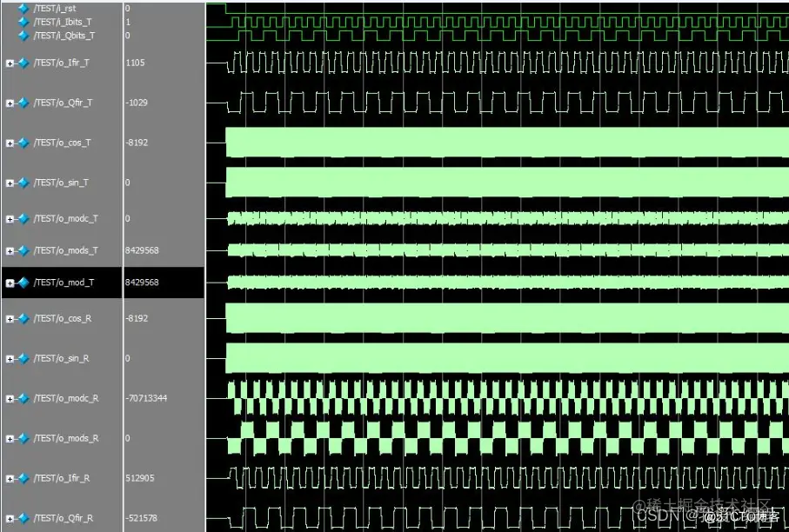Screen dimensions: 789x532
Task: Click the o_modc_R signal diamond icon
Action: [x=23, y=398]
